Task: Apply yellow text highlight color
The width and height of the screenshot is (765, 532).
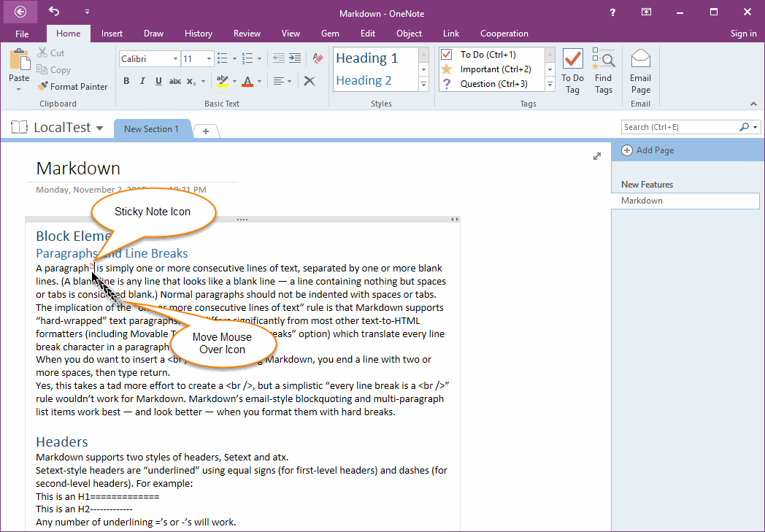Action: [x=223, y=81]
